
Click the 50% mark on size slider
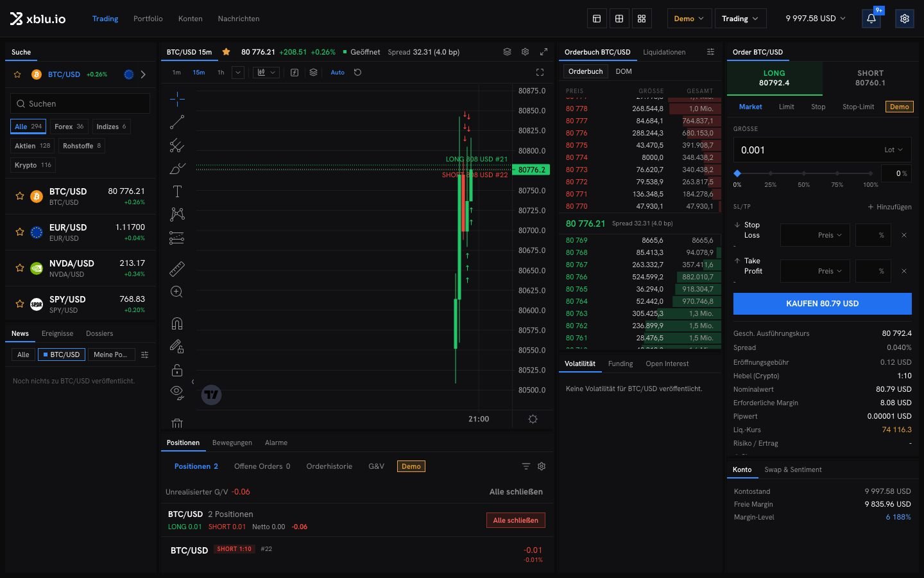click(804, 173)
